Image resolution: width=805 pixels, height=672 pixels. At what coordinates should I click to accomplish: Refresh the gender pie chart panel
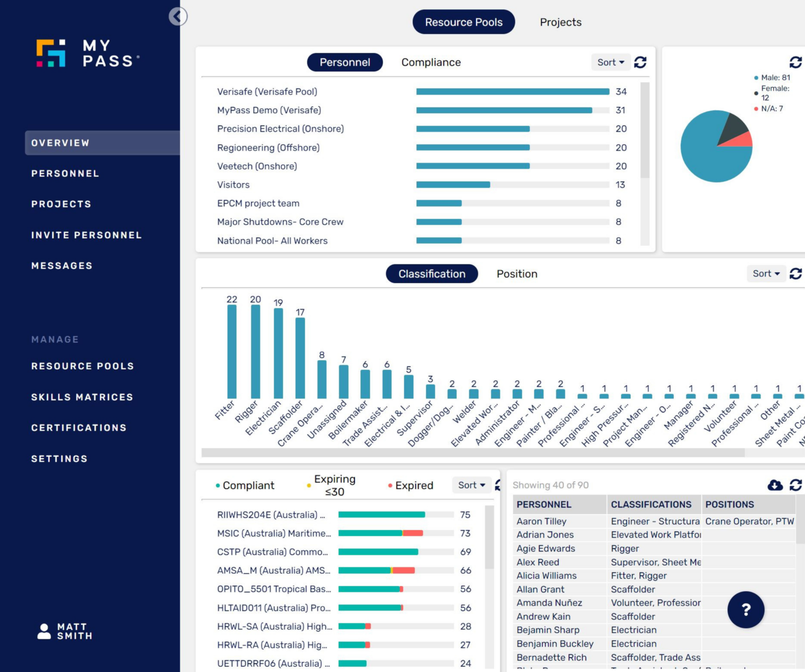point(795,62)
